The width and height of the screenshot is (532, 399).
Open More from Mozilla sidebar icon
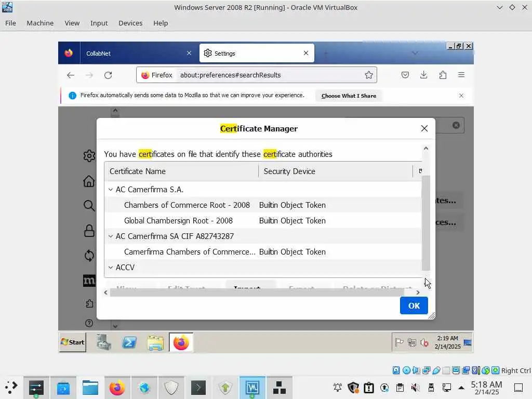click(89, 281)
